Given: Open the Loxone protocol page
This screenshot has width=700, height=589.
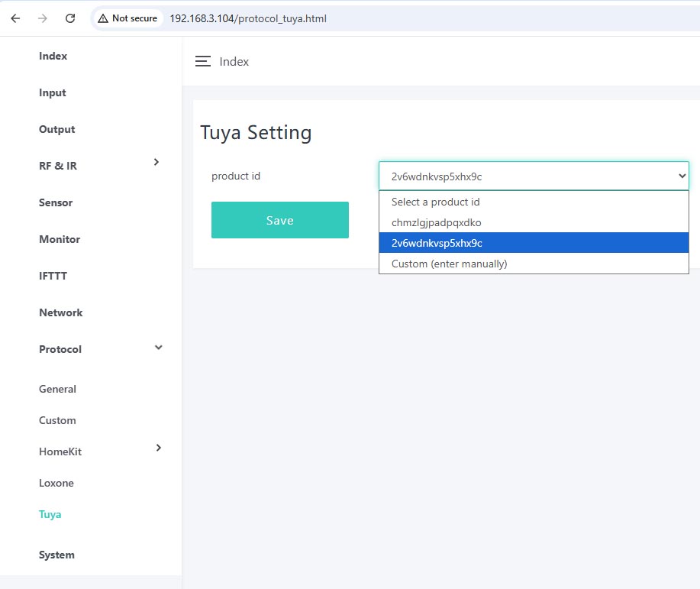Looking at the screenshot, I should (56, 483).
